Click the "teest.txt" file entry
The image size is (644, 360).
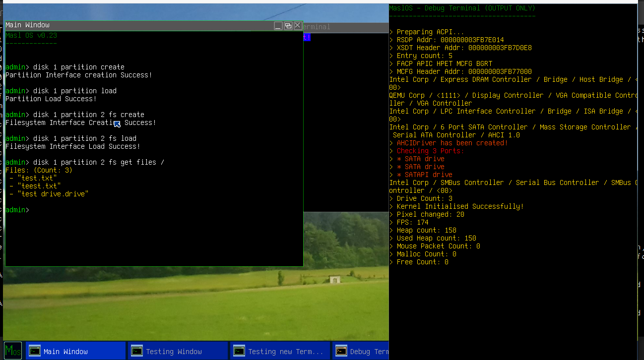click(39, 186)
